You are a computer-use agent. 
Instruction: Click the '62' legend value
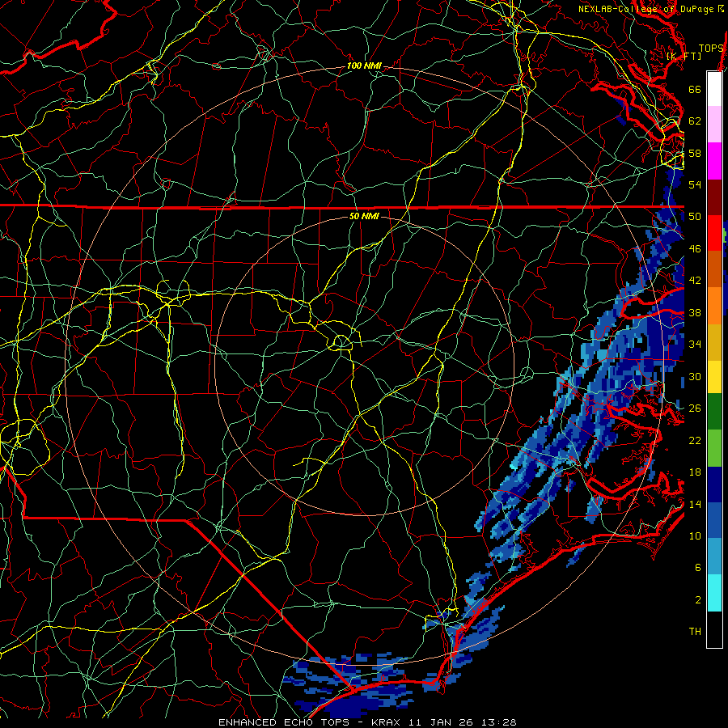(695, 121)
